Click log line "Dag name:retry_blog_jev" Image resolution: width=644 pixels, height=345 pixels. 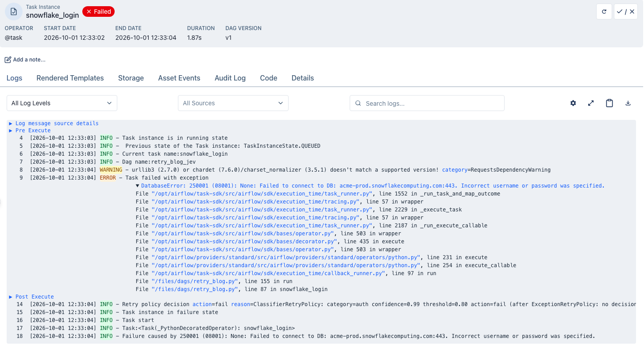[x=159, y=162]
